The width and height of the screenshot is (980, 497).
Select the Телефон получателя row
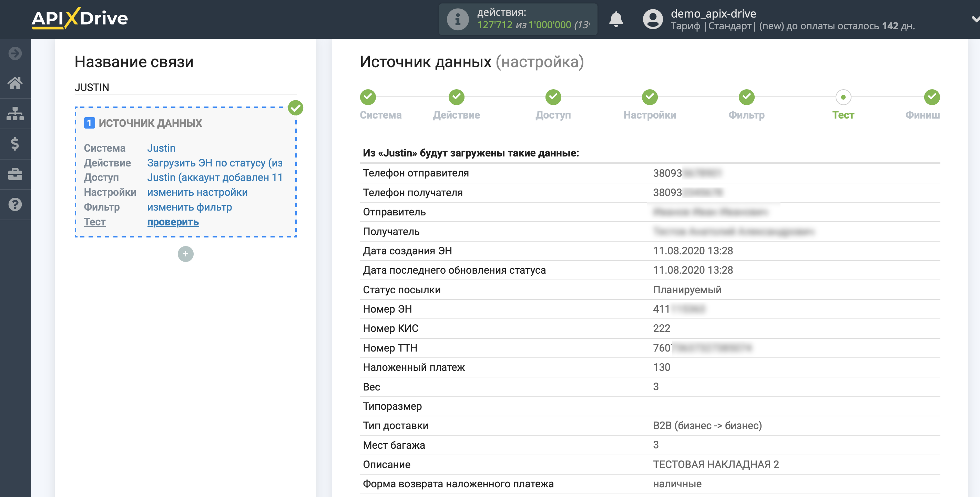coord(650,193)
